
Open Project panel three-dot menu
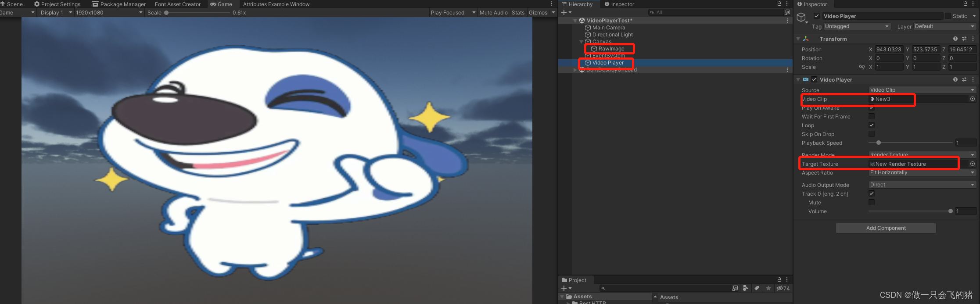coord(787,279)
